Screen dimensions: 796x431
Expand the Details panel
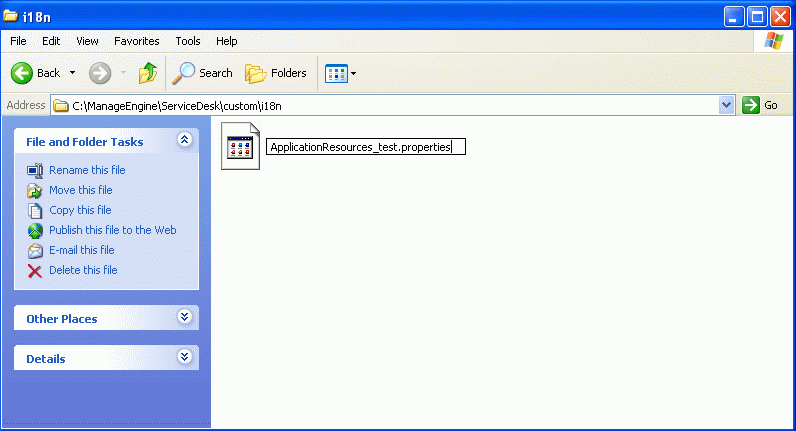[184, 356]
